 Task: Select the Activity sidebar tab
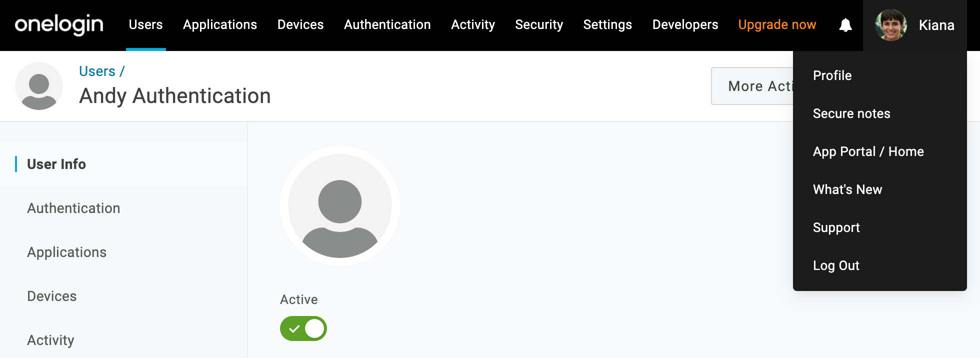tap(123, 340)
